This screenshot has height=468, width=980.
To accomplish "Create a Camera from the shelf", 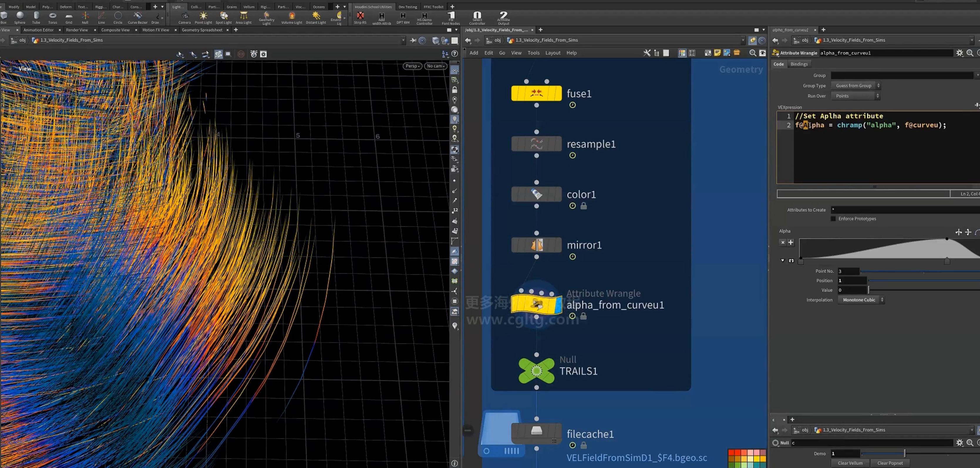I will point(184,18).
